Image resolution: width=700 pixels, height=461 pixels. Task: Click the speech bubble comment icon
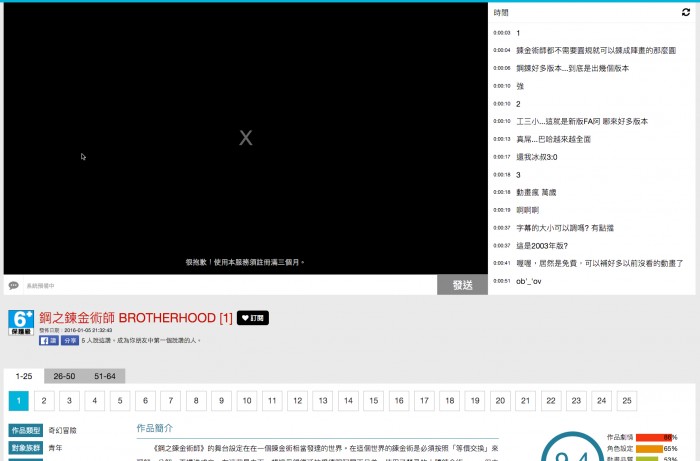click(13, 285)
